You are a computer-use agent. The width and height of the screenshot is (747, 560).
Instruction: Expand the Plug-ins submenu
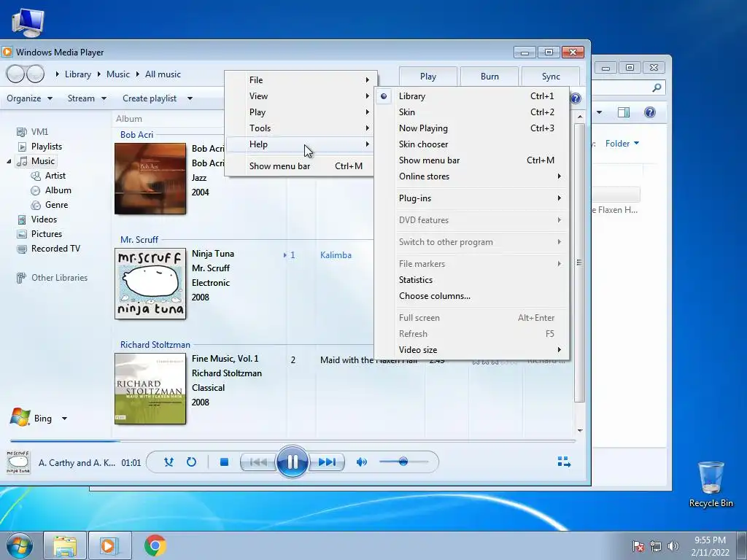click(472, 198)
